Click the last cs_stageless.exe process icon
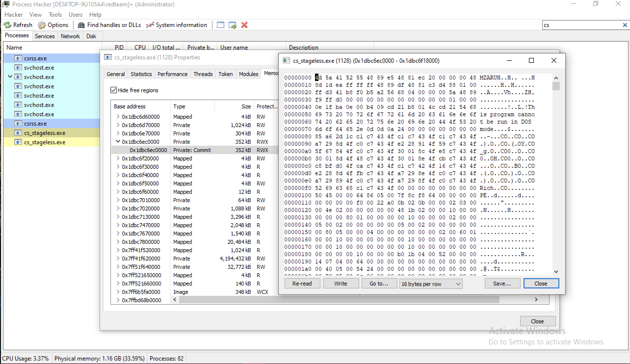Screen dimensions: 630x364 [x=18, y=142]
